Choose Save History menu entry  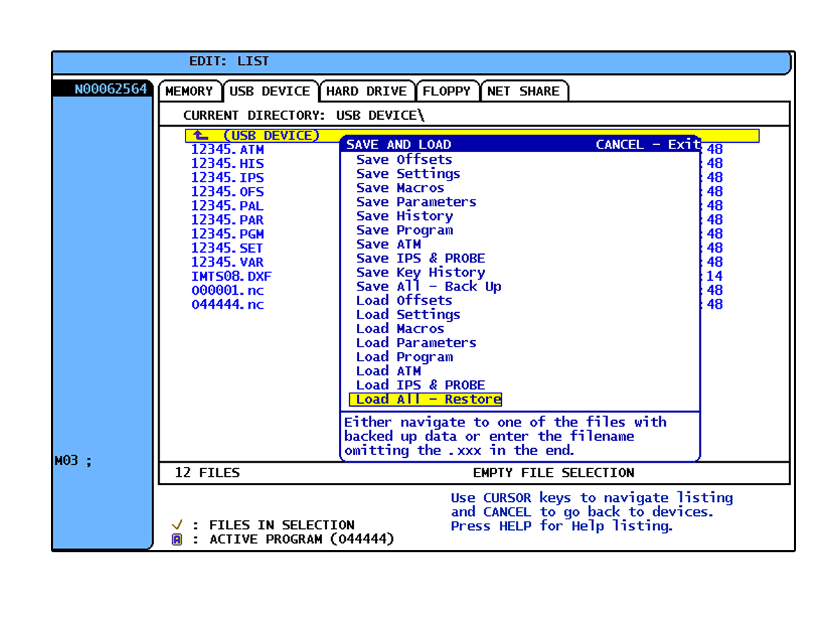click(404, 216)
